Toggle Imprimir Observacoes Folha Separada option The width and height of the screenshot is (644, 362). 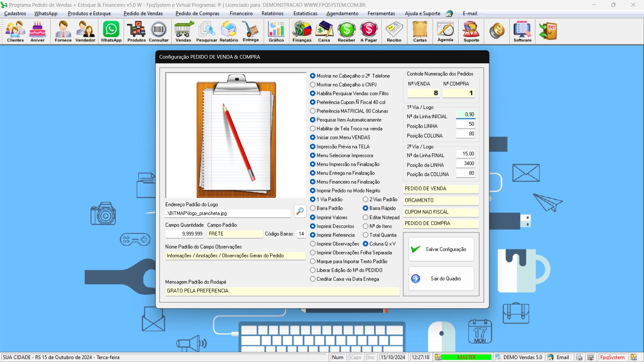coord(313,252)
